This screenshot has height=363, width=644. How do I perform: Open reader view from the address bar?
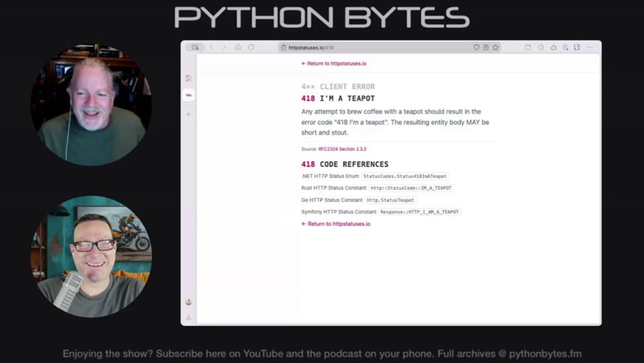(x=486, y=48)
